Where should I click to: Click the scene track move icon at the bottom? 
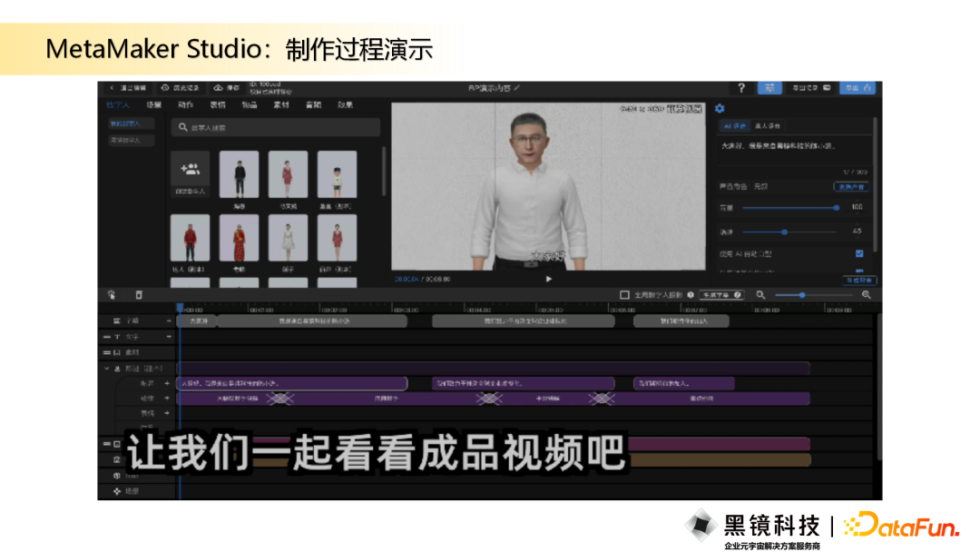pos(117,491)
